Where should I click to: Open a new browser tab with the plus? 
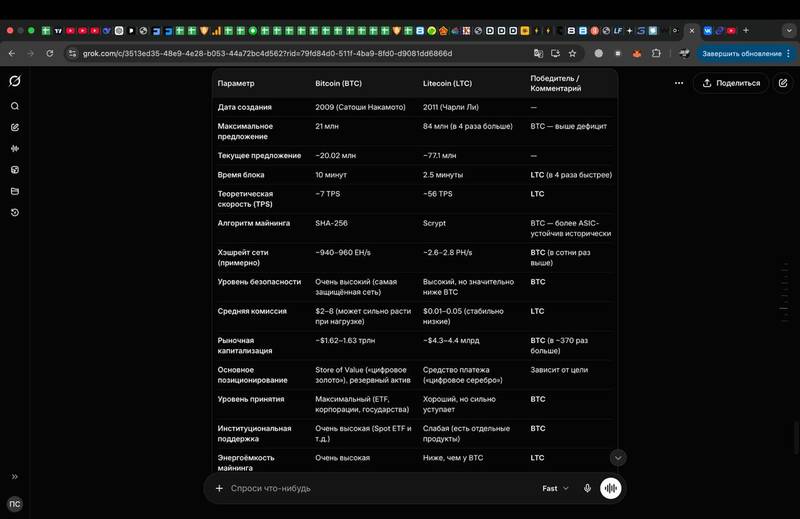pyautogui.click(x=746, y=31)
